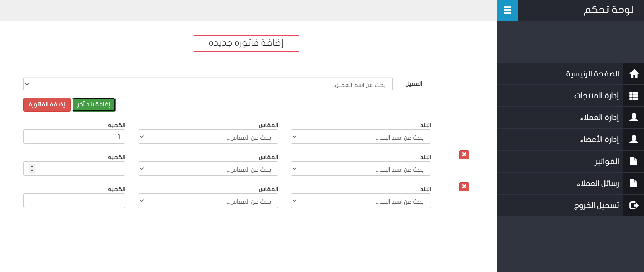The height and width of the screenshot is (272, 644).
Task: Click the home icon in sidebar
Action: tap(634, 74)
